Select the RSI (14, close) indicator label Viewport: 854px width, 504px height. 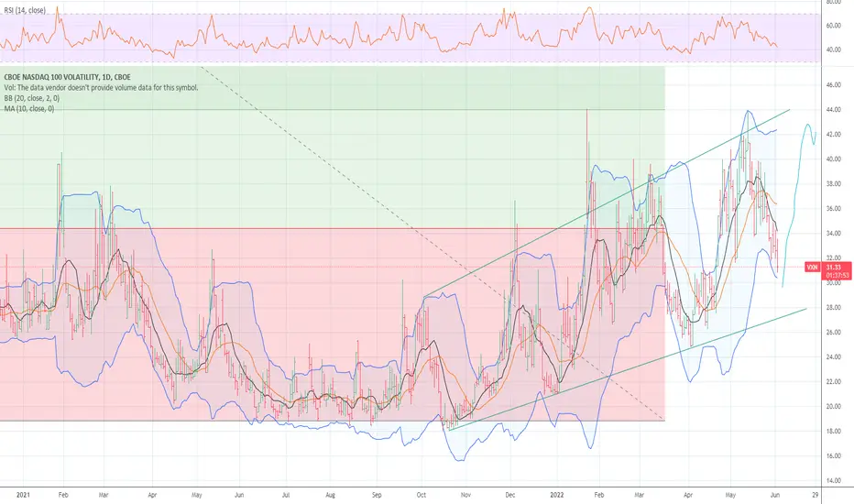(x=25, y=10)
